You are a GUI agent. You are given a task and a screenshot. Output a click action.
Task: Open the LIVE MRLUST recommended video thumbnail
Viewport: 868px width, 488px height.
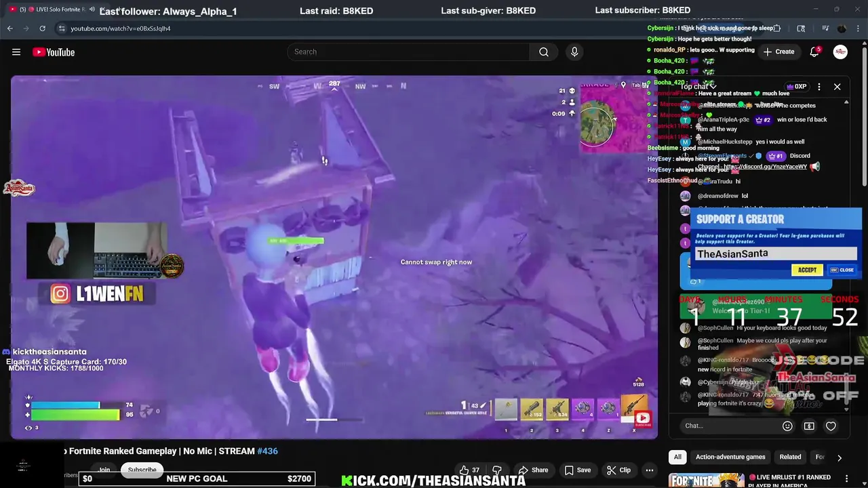(x=707, y=481)
